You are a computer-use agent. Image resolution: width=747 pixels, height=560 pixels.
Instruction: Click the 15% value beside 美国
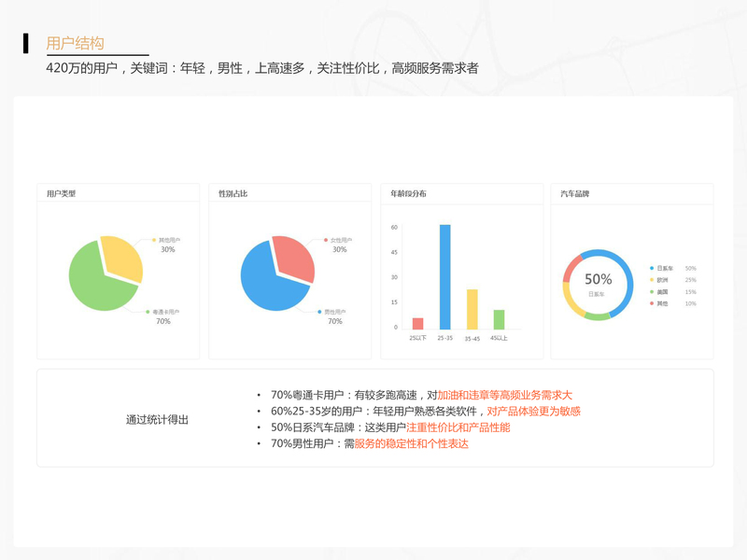click(x=691, y=292)
